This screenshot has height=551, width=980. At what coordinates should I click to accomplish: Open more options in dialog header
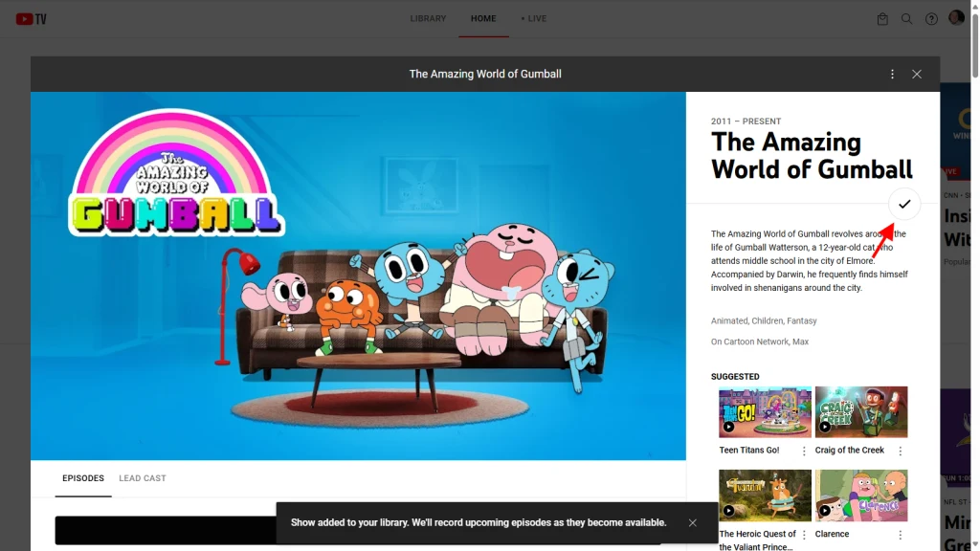coord(892,74)
